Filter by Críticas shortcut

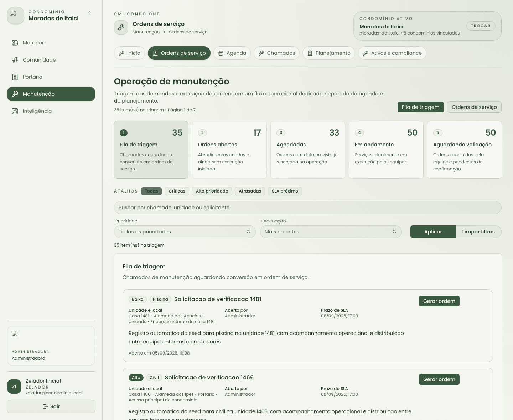pos(177,191)
